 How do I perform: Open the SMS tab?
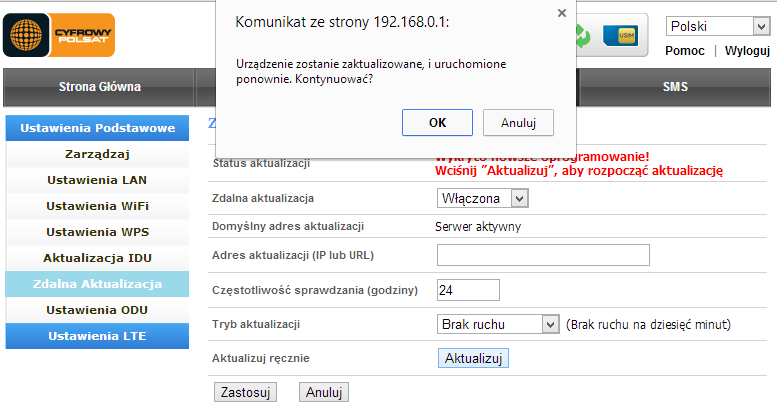point(675,87)
